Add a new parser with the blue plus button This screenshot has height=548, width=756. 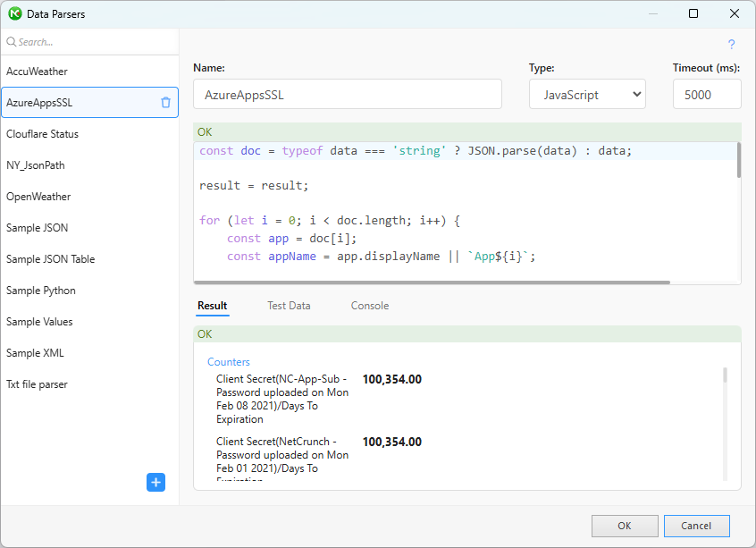point(155,483)
